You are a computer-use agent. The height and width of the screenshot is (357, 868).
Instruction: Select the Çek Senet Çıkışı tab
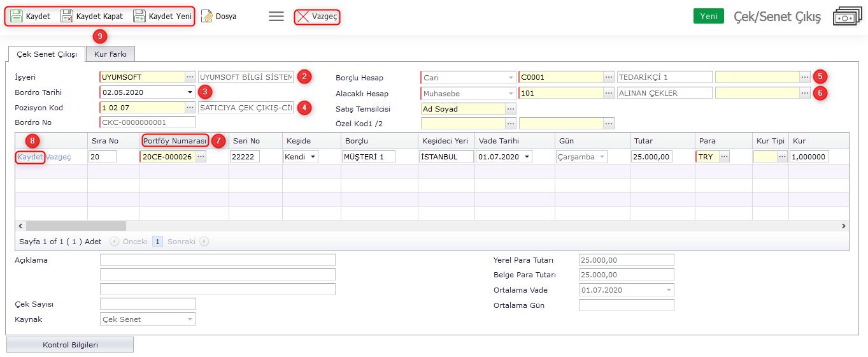(x=46, y=54)
